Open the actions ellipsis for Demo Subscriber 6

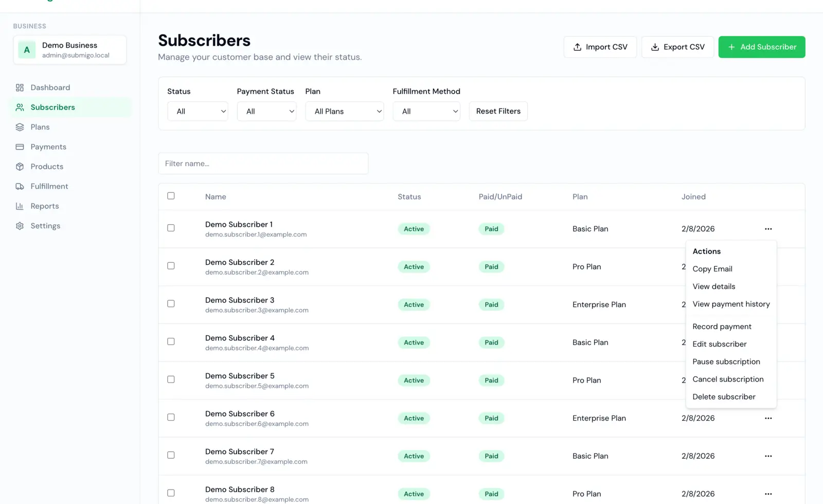pyautogui.click(x=768, y=418)
